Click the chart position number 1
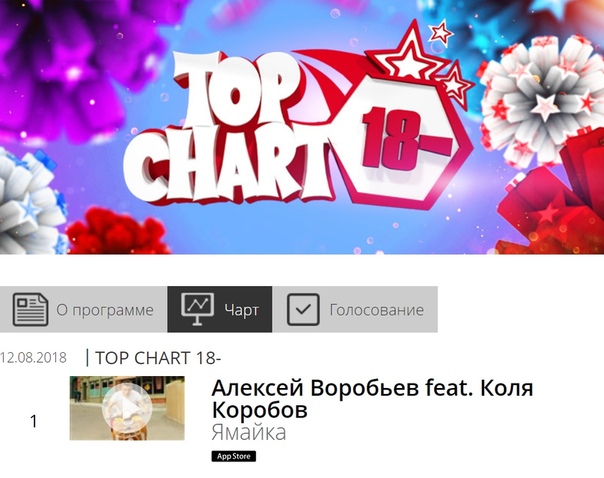The height and width of the screenshot is (478, 604). point(34,421)
